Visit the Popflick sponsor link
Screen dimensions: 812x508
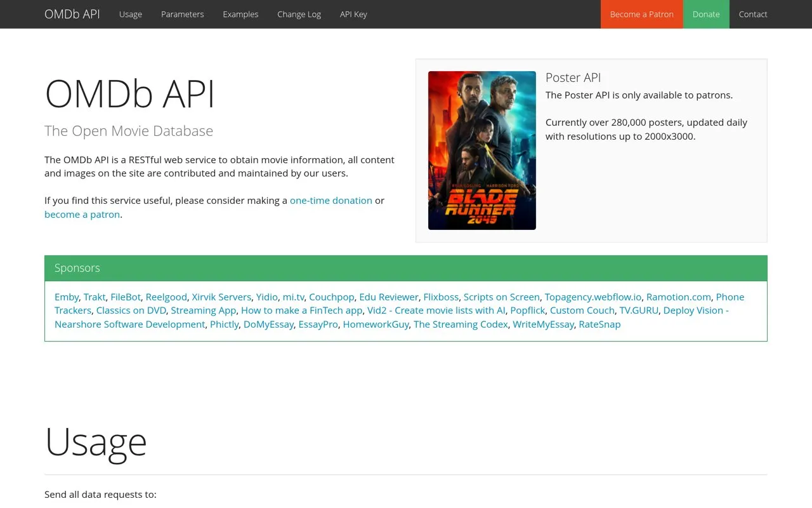(x=528, y=311)
